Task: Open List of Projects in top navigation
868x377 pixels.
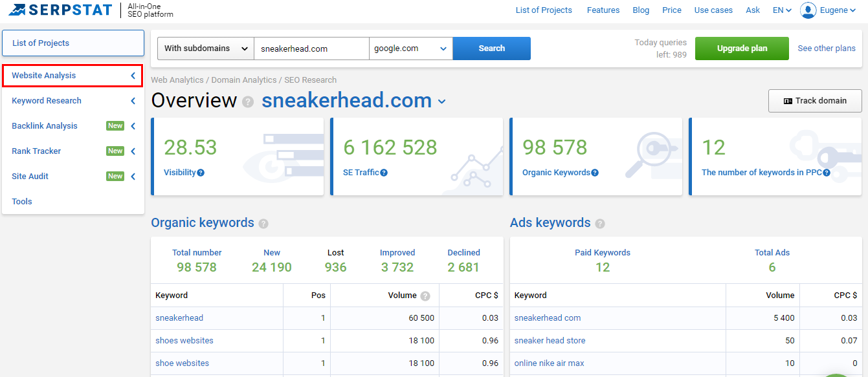Action: point(544,10)
